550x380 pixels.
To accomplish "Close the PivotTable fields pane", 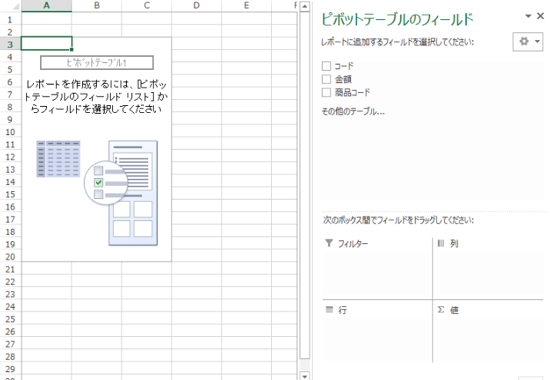I will [541, 16].
